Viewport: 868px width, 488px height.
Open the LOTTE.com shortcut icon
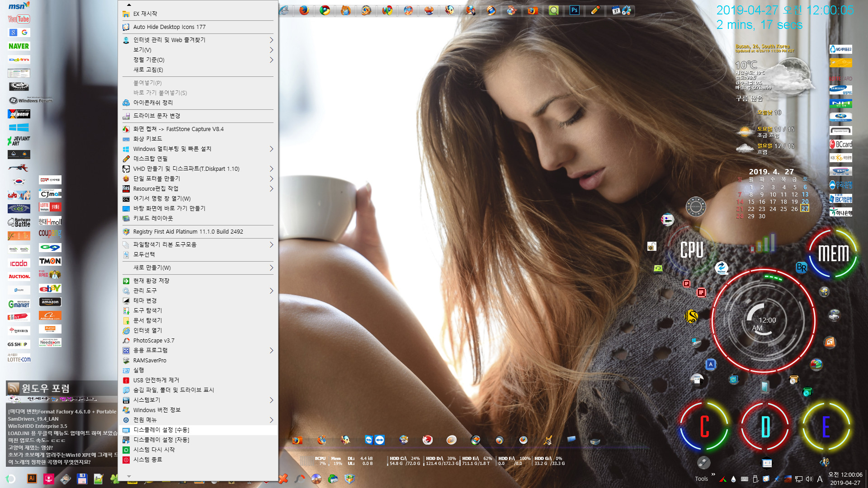point(19,358)
